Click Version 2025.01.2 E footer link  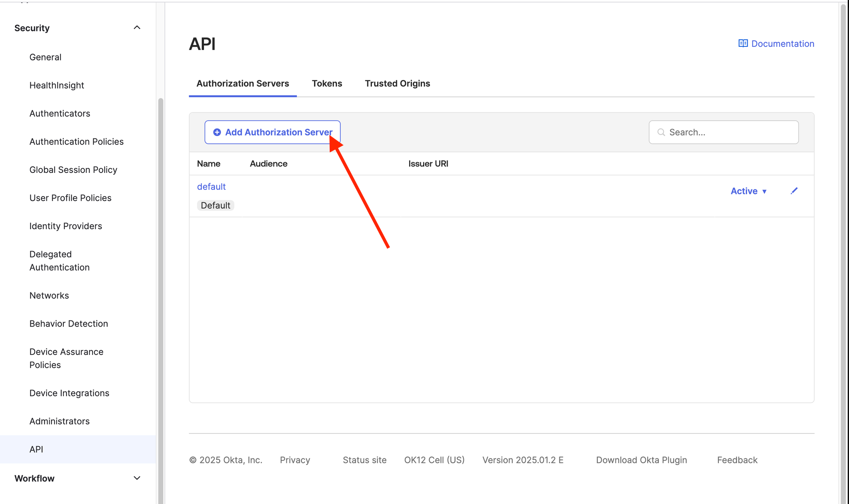point(523,460)
